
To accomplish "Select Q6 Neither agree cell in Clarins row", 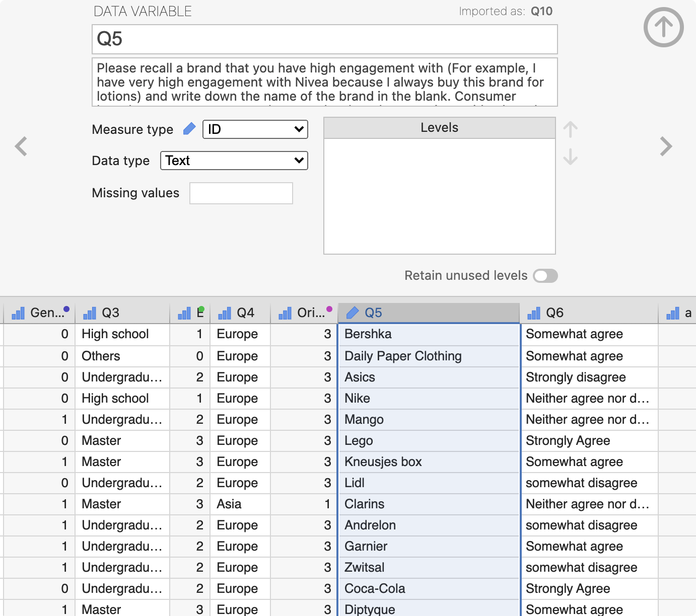I will (590, 504).
